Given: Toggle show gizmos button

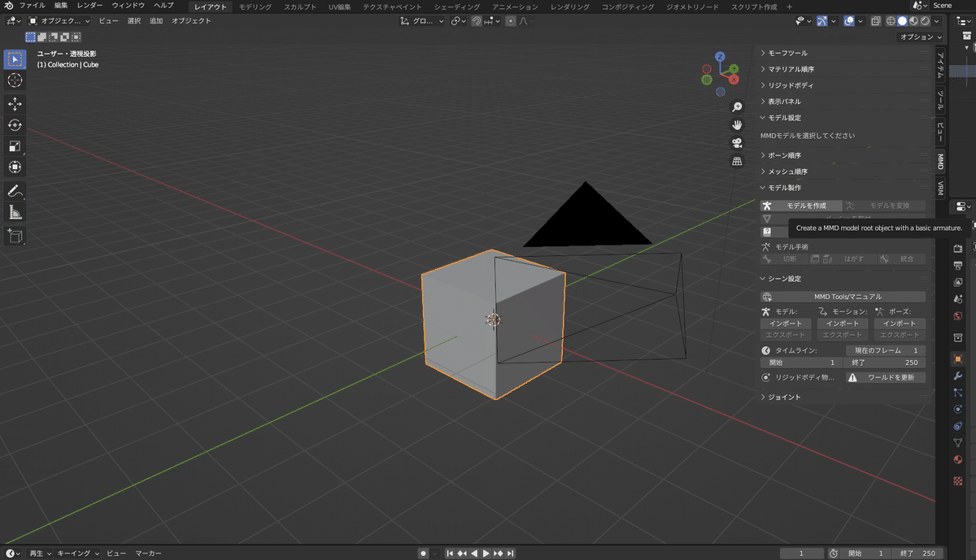Looking at the screenshot, I should coord(821,21).
